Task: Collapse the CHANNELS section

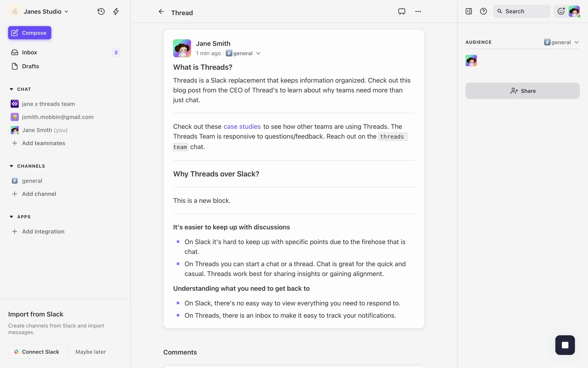Action: pyautogui.click(x=11, y=166)
